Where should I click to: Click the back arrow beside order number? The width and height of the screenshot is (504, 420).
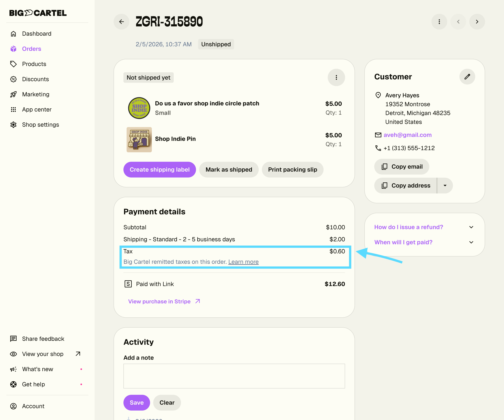coord(121,22)
